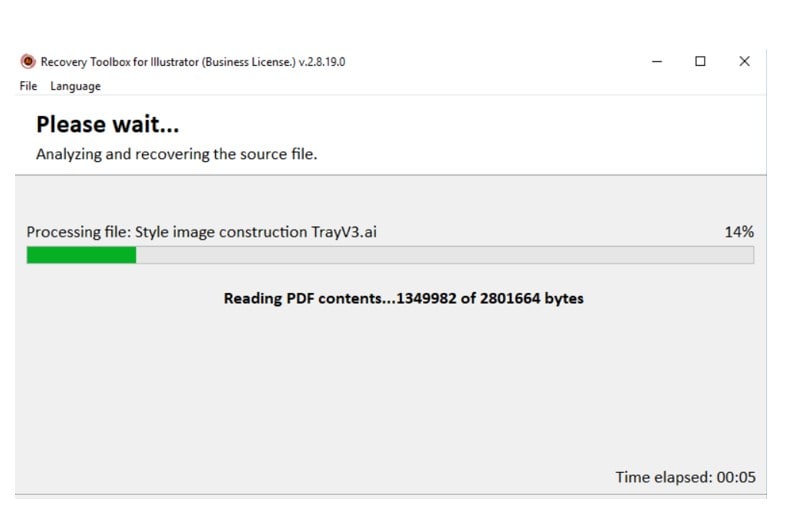Click the "Please wait..." heading

(x=107, y=125)
